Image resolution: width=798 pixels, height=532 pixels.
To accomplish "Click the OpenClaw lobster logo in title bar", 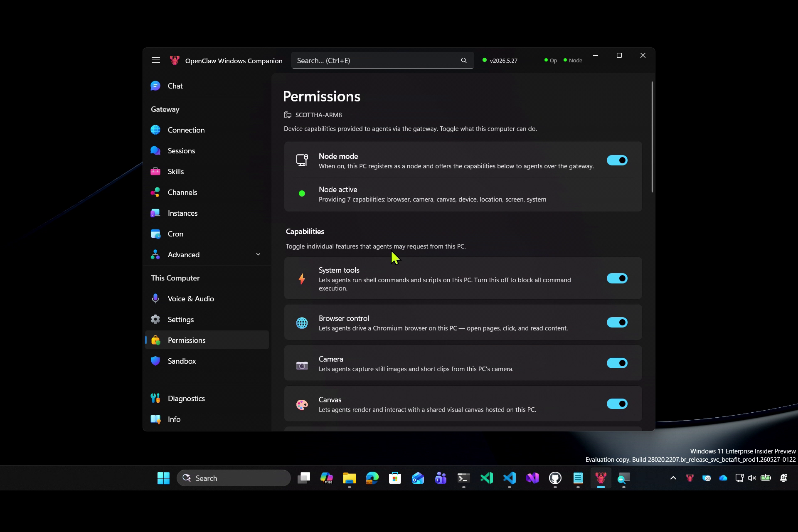I will 175,60.
